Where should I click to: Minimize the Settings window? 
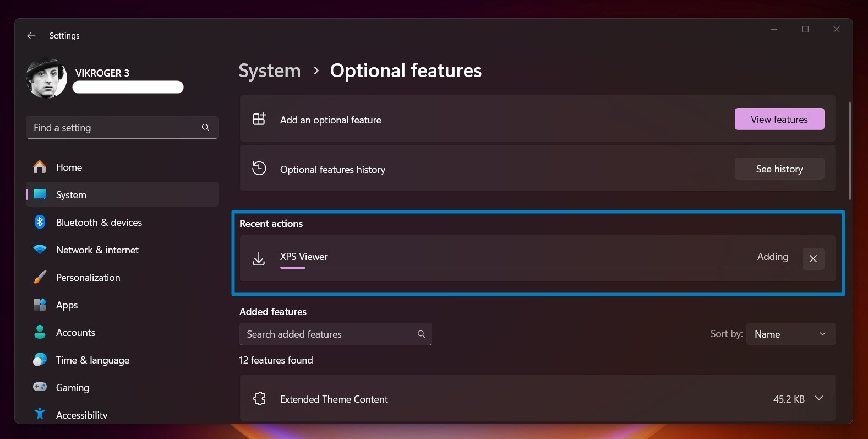[774, 29]
